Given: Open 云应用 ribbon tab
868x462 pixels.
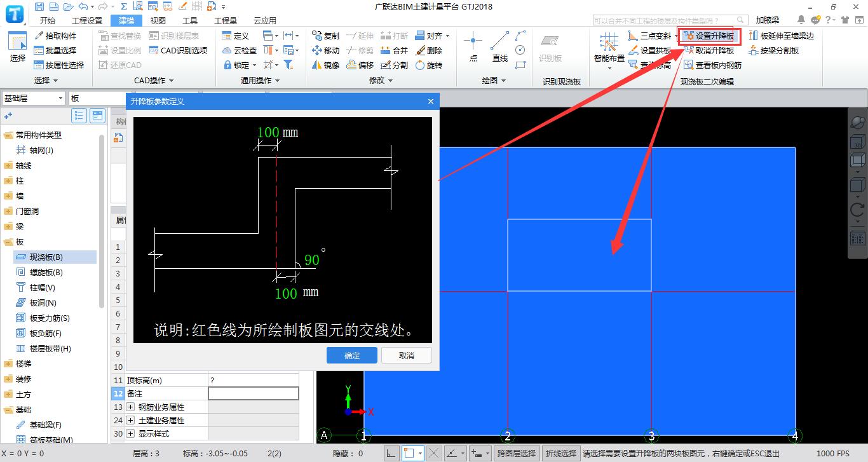Looking at the screenshot, I should coord(265,20).
